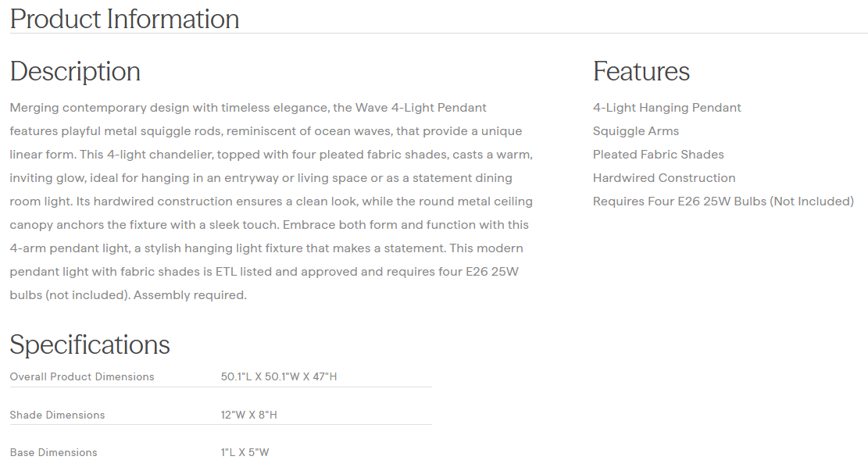The height and width of the screenshot is (460, 868).
Task: Click the 50.1"L X 50.1"W X 47"H value
Action: [279, 377]
